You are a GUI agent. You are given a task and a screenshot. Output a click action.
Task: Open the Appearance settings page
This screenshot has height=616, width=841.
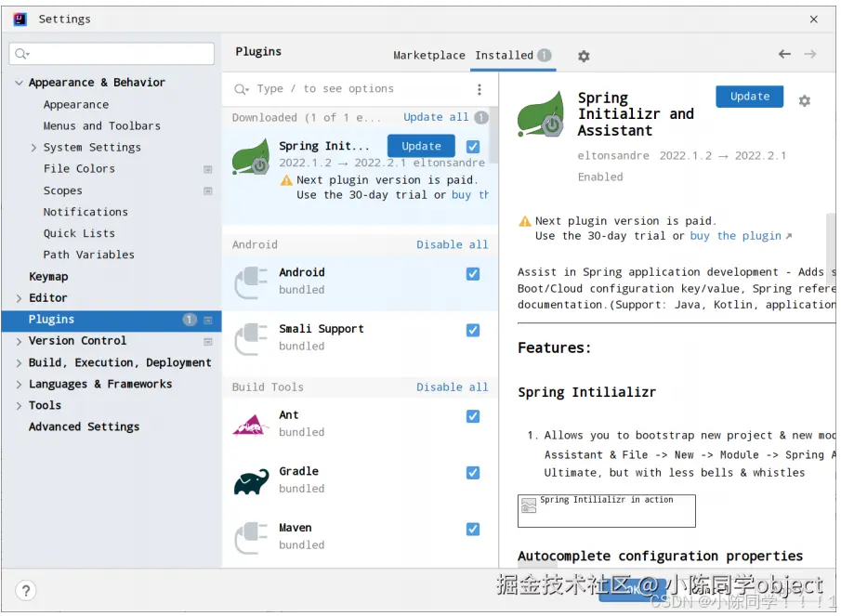click(76, 105)
